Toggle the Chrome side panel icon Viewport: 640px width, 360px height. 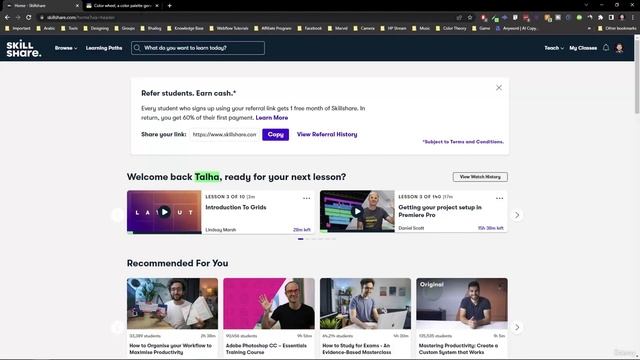coord(611,18)
